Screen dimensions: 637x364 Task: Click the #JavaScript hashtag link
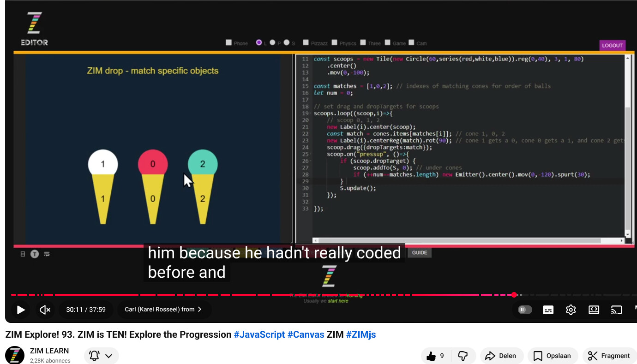pyautogui.click(x=259, y=334)
